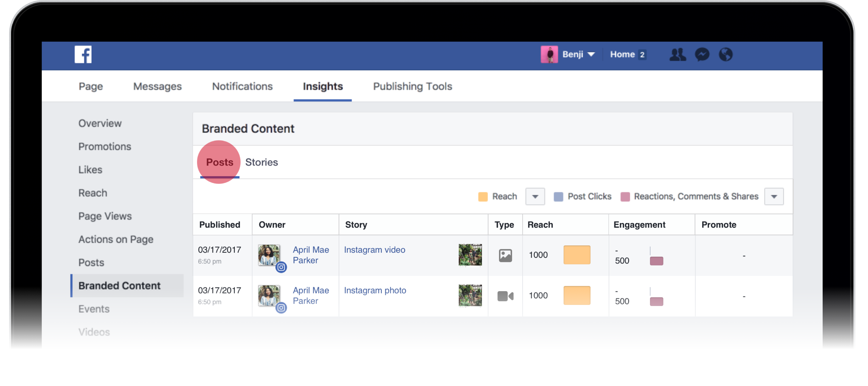868x386 pixels.
Task: Open April Mae Parker link in Instagram video row
Action: pyautogui.click(x=311, y=255)
